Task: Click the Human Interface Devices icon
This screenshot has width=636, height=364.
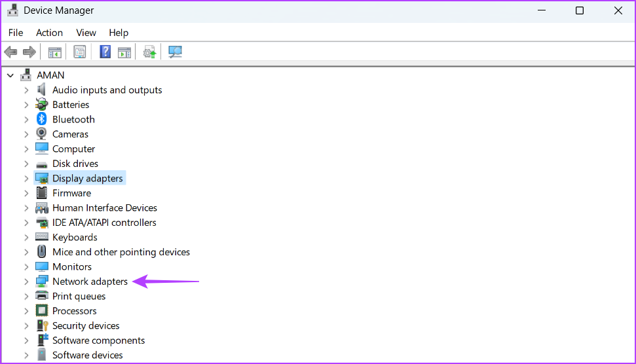Action: 41,208
